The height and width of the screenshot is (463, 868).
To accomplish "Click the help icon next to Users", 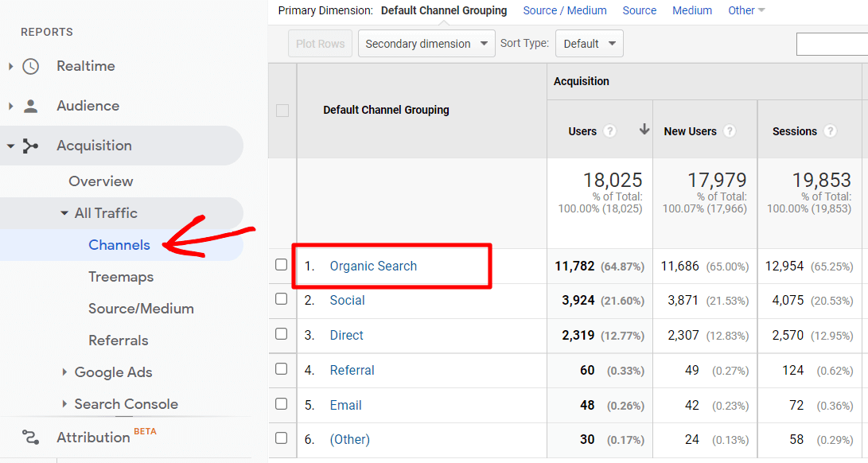I will point(609,130).
